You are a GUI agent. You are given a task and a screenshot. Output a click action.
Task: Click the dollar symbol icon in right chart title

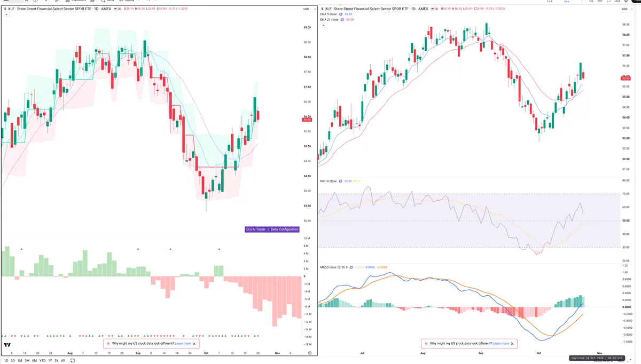coord(322,9)
